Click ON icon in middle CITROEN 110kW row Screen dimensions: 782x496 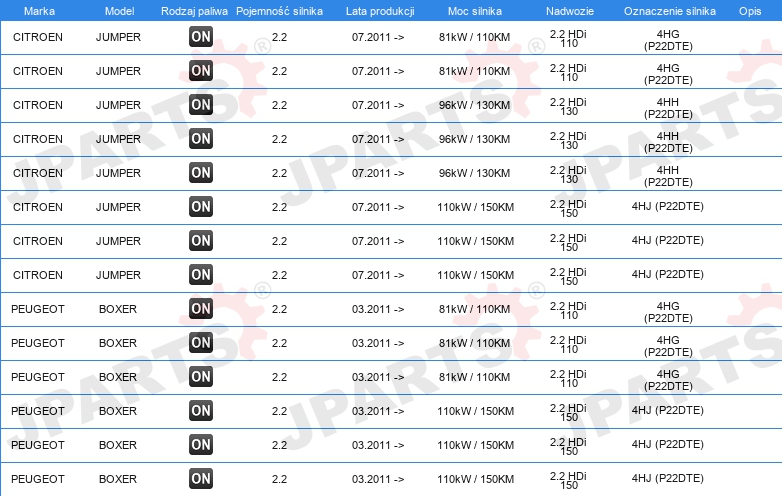201,240
